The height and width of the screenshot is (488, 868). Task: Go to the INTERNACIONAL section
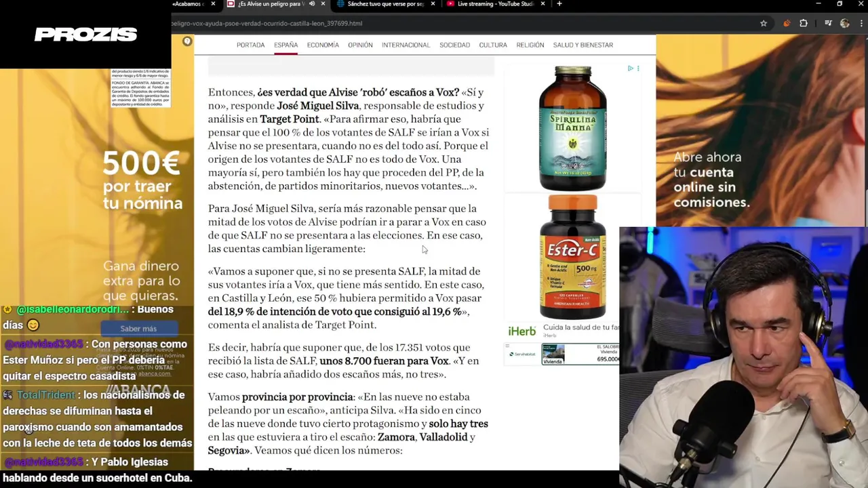[x=406, y=45]
